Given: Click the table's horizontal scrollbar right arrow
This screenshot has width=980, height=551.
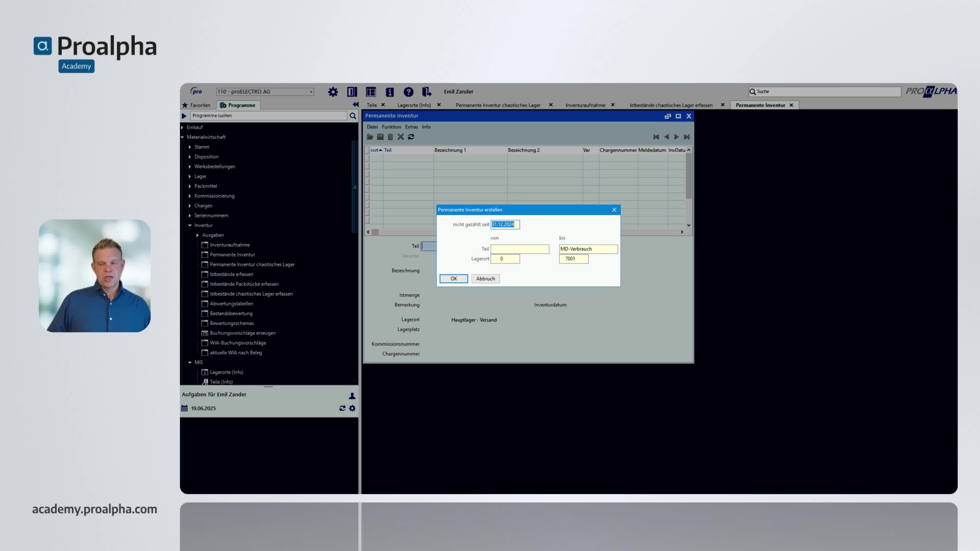Looking at the screenshot, I should [x=682, y=232].
